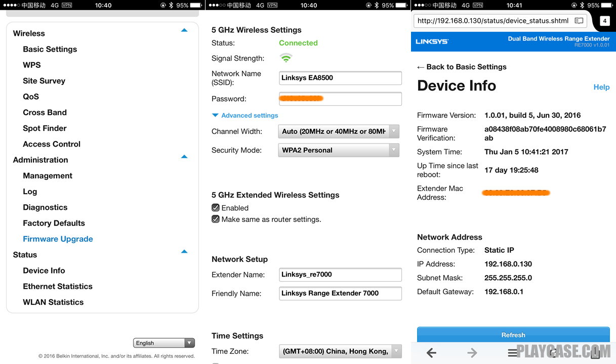
Task: Open the Firmware Upgrade link
Action: pos(58,239)
